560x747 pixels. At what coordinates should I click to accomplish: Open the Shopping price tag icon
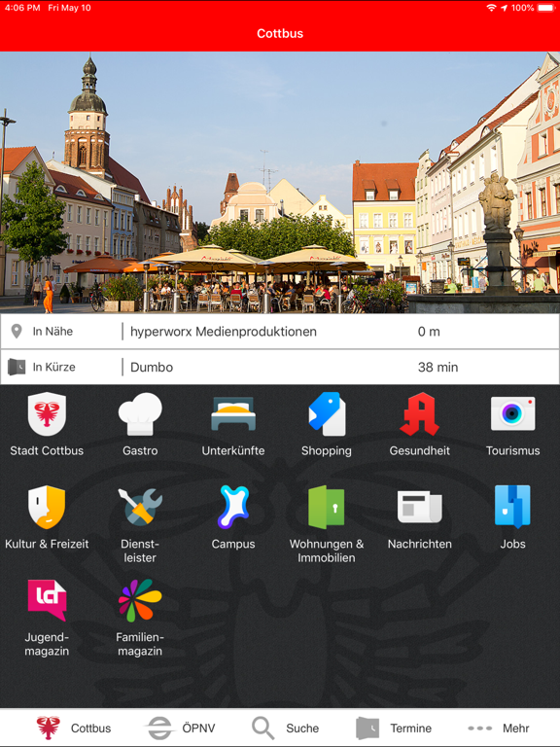point(327,413)
